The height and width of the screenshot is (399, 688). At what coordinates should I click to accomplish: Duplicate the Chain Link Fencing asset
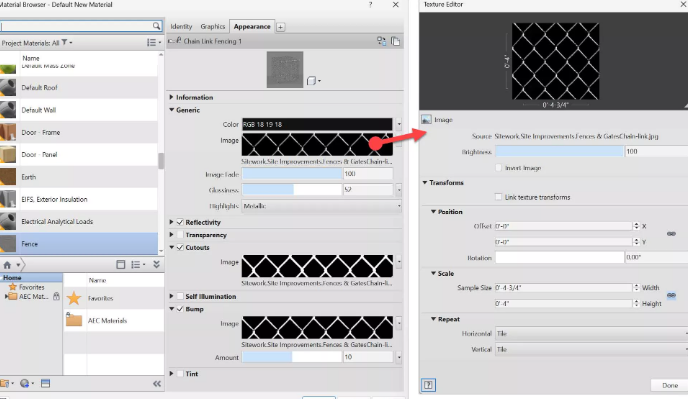click(395, 41)
